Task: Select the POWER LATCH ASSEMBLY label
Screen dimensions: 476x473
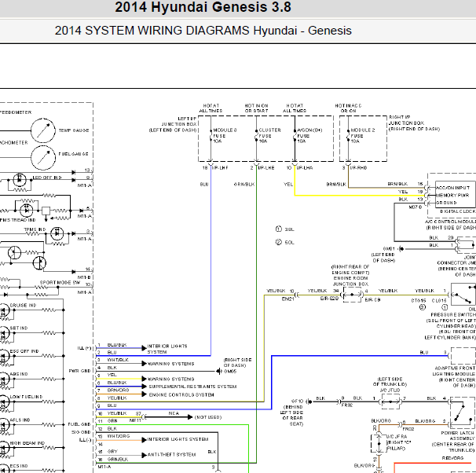Action: (x=457, y=435)
